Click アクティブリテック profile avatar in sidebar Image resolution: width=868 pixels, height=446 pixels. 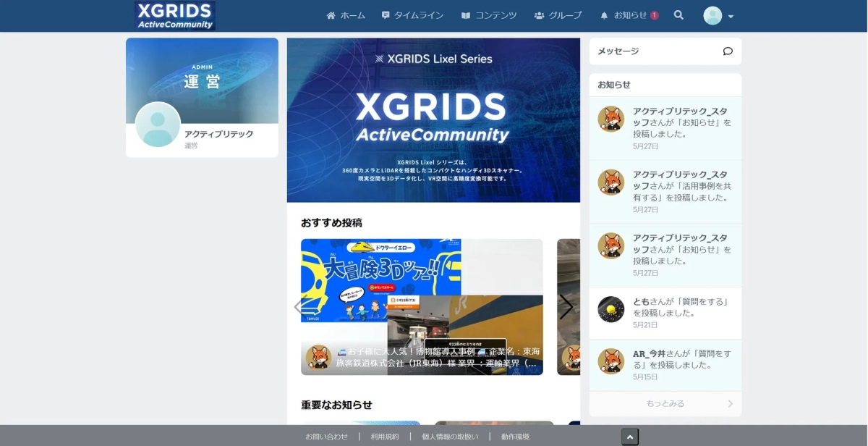158,125
